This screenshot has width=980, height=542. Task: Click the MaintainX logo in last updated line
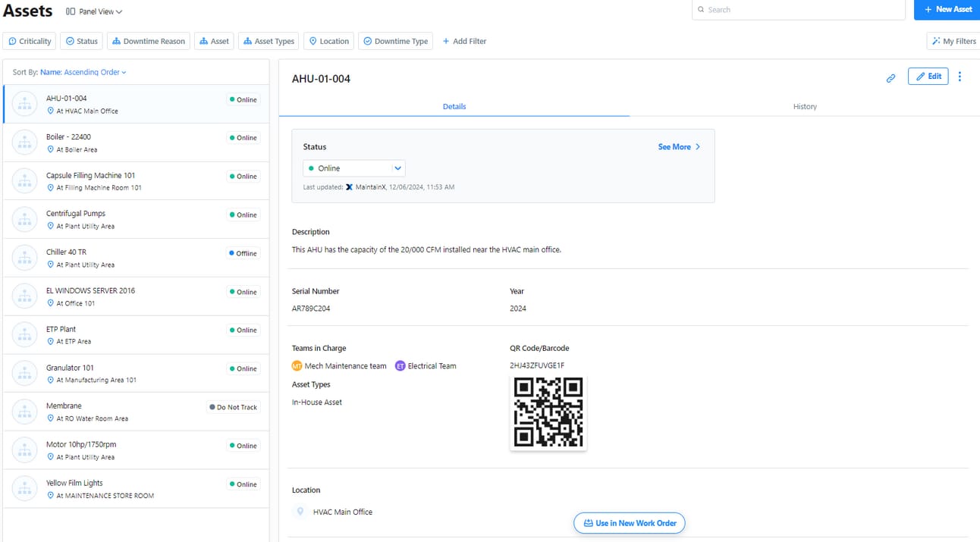click(349, 186)
